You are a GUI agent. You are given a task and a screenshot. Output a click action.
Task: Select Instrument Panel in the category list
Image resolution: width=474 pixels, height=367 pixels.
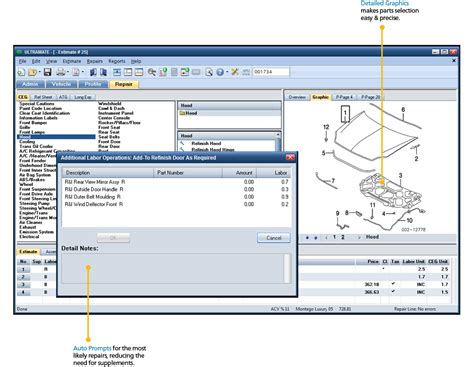(116, 113)
